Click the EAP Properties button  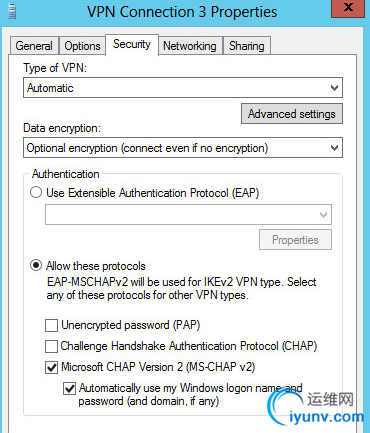pos(295,240)
